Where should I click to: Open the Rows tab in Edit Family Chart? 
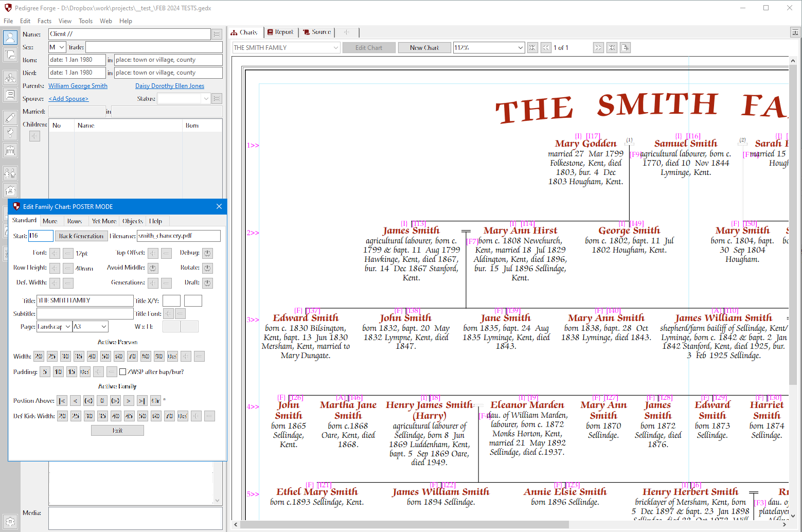75,221
